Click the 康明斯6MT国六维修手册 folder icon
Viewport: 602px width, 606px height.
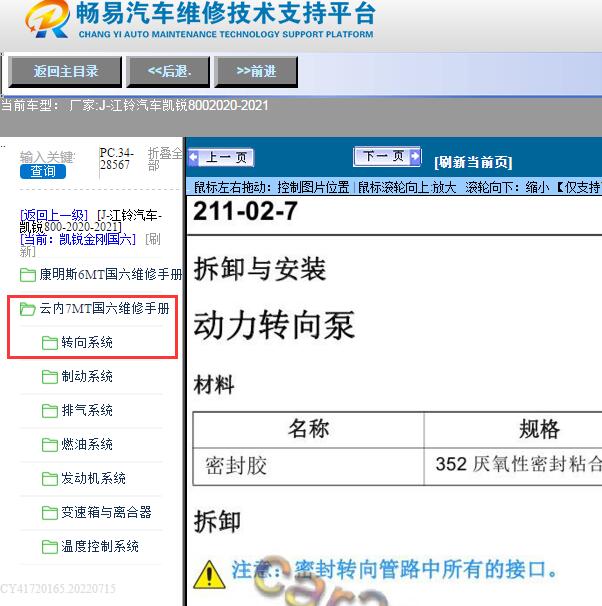coord(27,275)
